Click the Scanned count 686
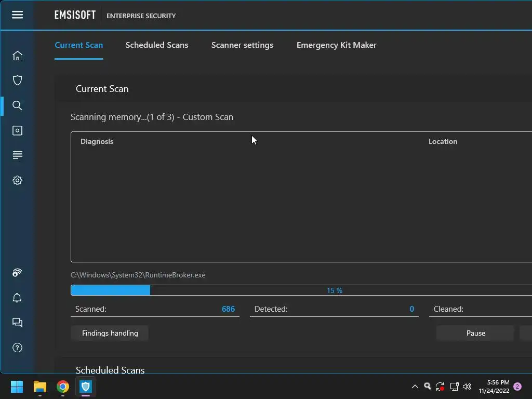 [228, 309]
